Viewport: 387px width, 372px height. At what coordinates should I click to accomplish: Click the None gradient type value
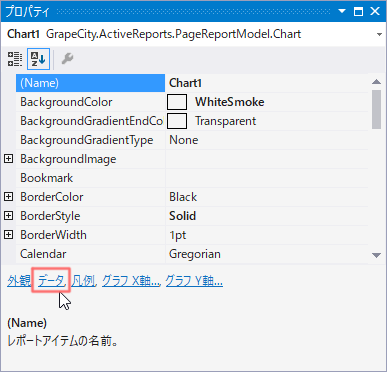(x=184, y=140)
